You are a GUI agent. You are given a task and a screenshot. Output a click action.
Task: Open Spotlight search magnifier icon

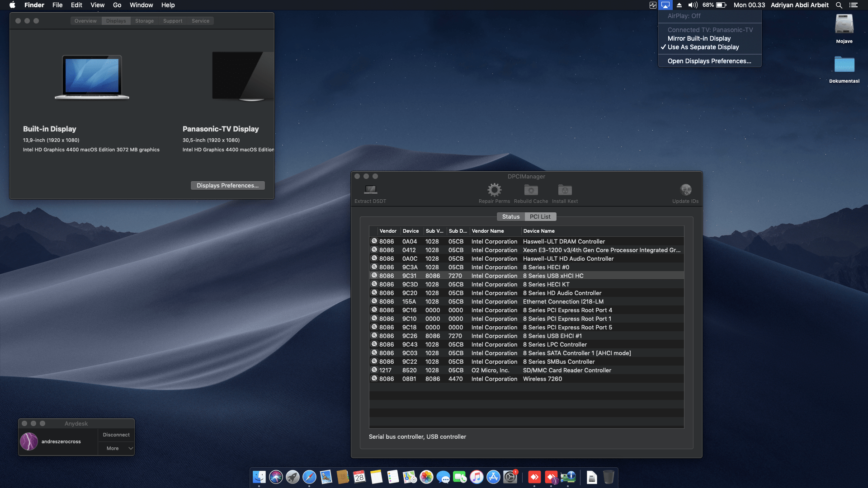[839, 5]
